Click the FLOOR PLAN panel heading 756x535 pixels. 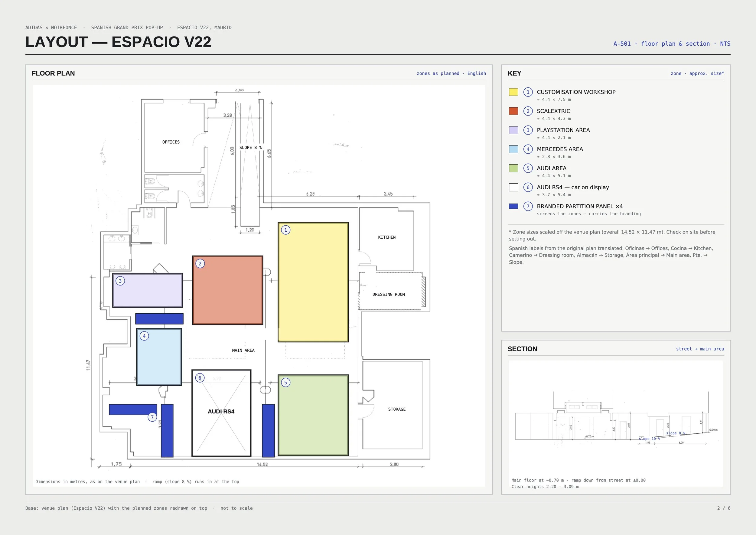53,73
